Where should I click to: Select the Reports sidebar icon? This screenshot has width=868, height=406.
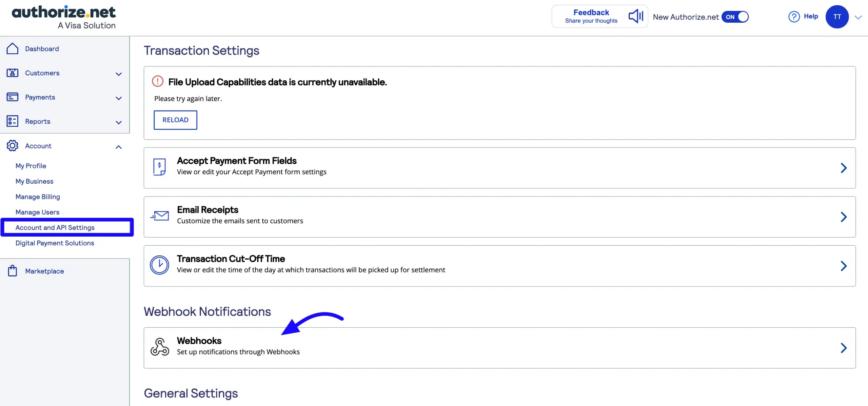pyautogui.click(x=12, y=121)
